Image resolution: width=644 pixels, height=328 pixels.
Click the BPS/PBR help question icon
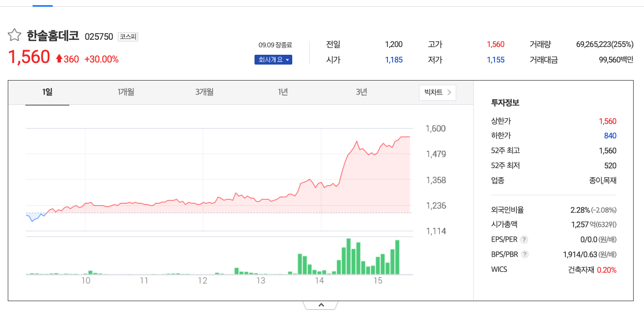(525, 255)
